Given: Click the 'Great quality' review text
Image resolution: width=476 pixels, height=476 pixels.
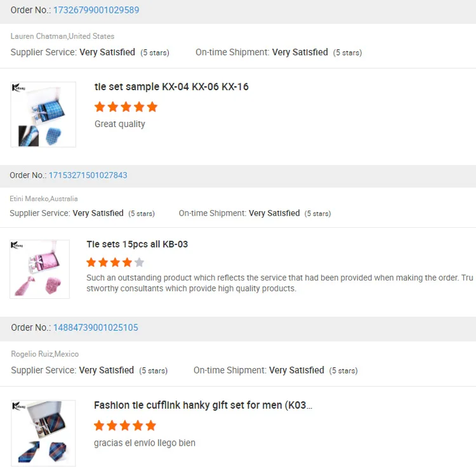Looking at the screenshot, I should [x=120, y=124].
